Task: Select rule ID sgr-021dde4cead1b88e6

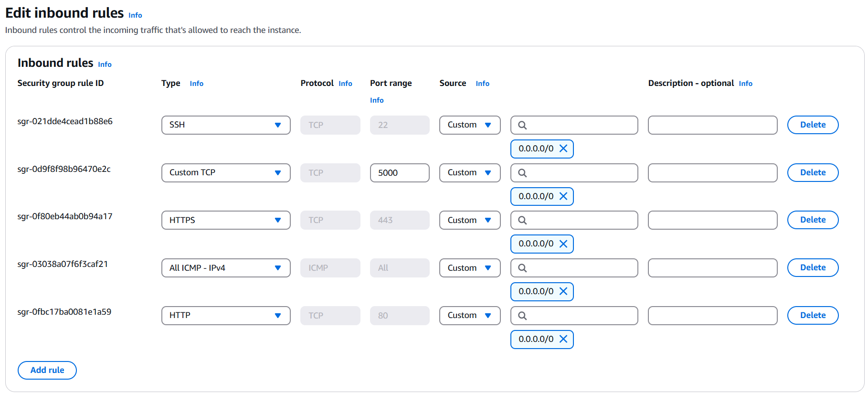Action: [x=65, y=121]
